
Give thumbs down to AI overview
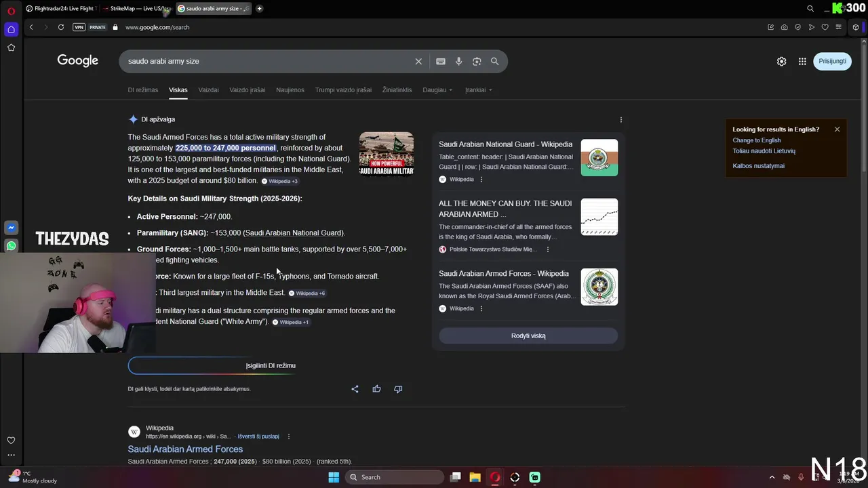[398, 389]
